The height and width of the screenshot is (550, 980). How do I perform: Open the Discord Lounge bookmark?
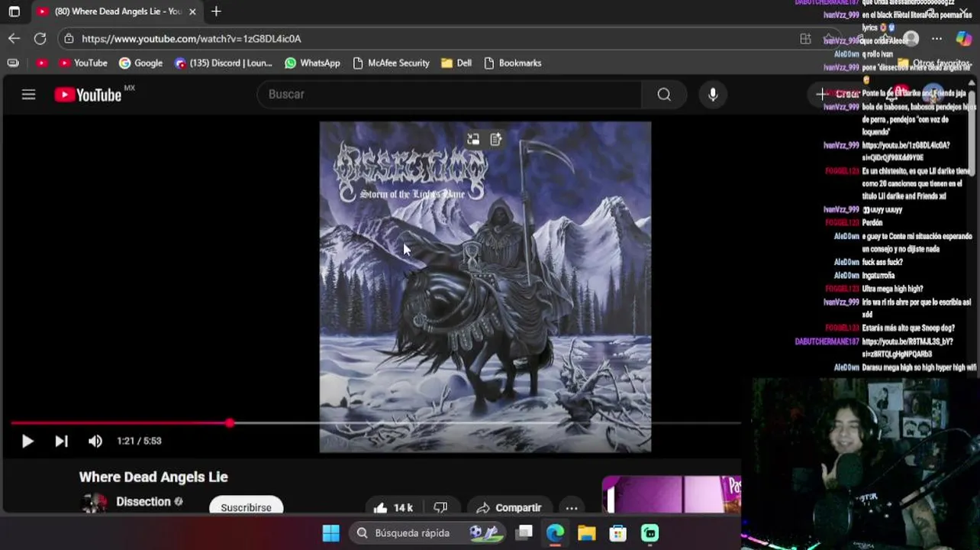[223, 63]
